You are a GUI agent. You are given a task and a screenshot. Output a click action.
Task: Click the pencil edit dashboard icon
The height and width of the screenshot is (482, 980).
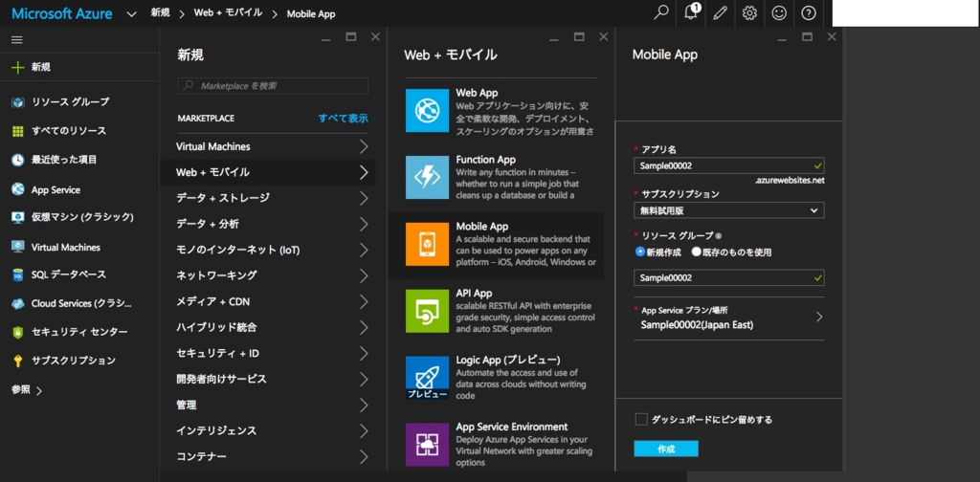[x=720, y=13]
